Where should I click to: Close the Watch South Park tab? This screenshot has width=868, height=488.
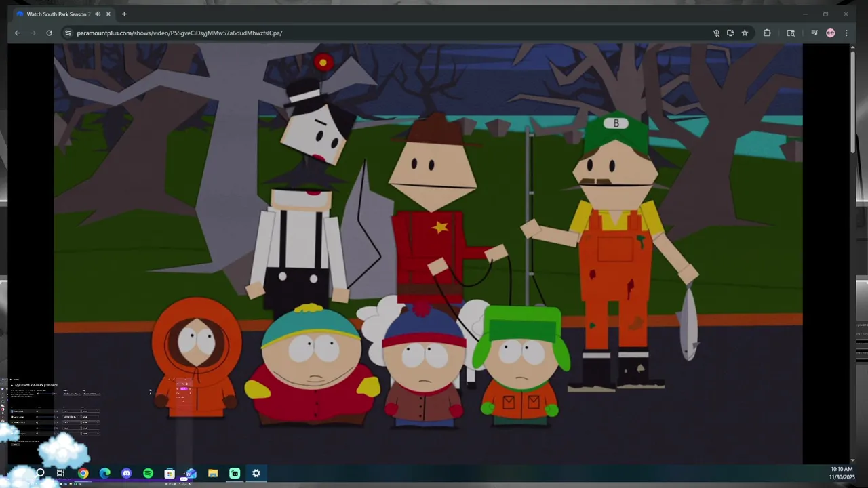[108, 14]
